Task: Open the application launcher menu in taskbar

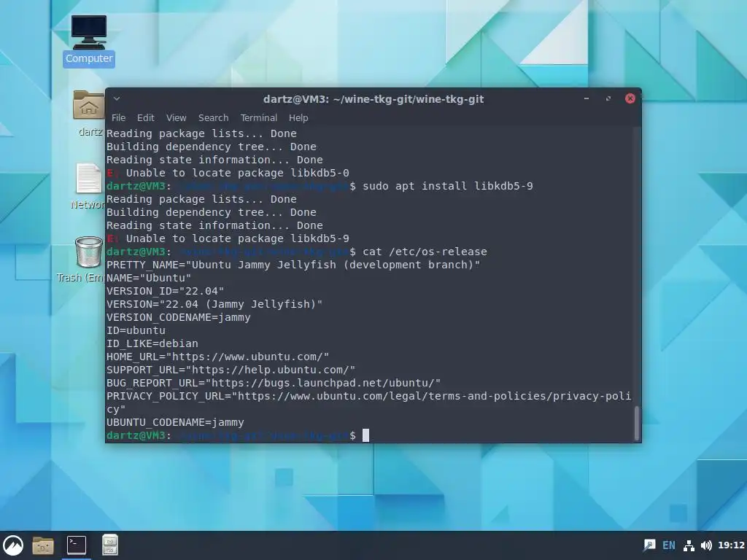Action: click(13, 545)
